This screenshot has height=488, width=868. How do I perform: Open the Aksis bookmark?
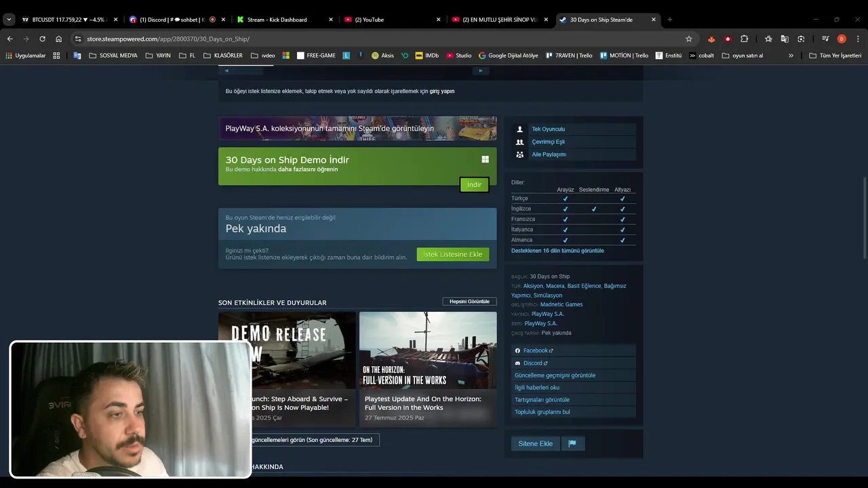[x=382, y=56]
